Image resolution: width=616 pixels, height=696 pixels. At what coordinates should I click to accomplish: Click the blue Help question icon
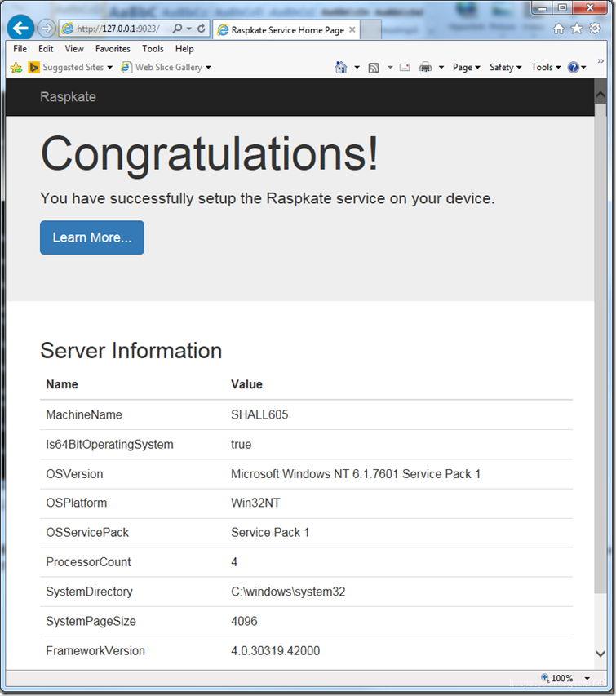tap(574, 68)
